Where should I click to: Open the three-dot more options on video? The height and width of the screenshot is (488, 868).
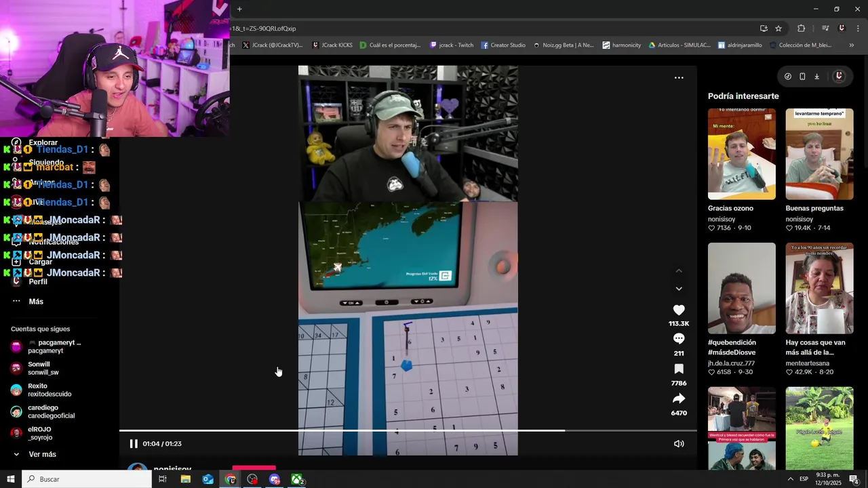coord(679,78)
